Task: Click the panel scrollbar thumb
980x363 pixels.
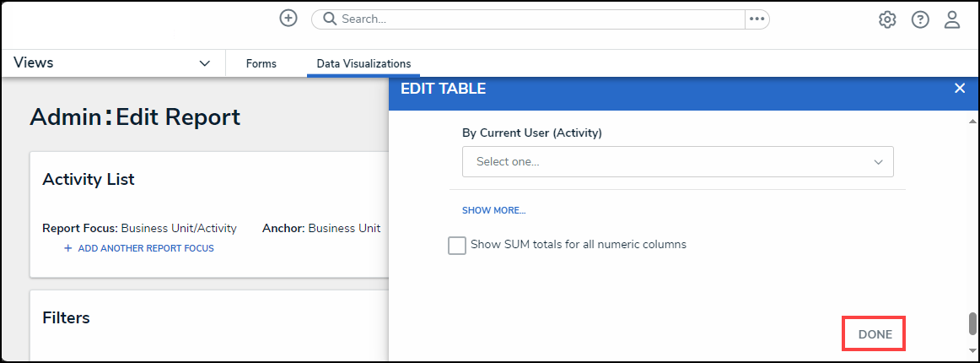Action: point(972,324)
